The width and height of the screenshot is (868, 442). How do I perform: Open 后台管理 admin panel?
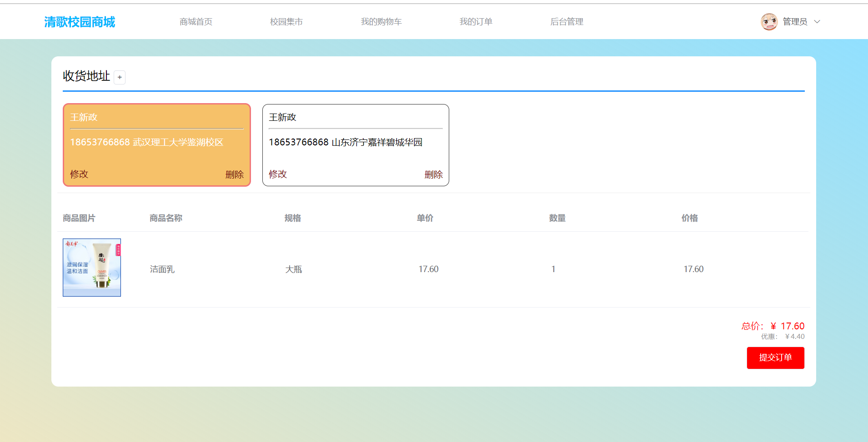[566, 21]
